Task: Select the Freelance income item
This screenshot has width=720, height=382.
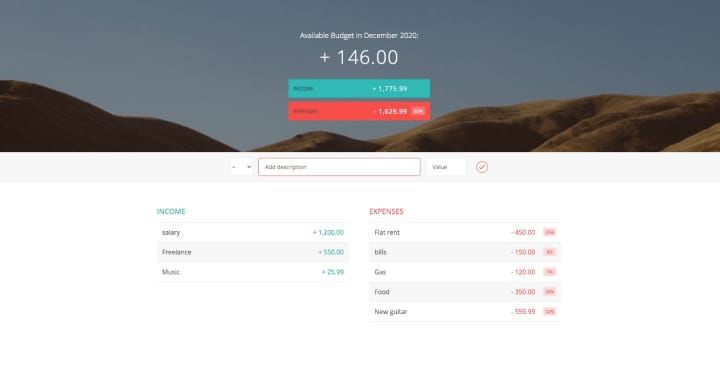Action: point(253,252)
